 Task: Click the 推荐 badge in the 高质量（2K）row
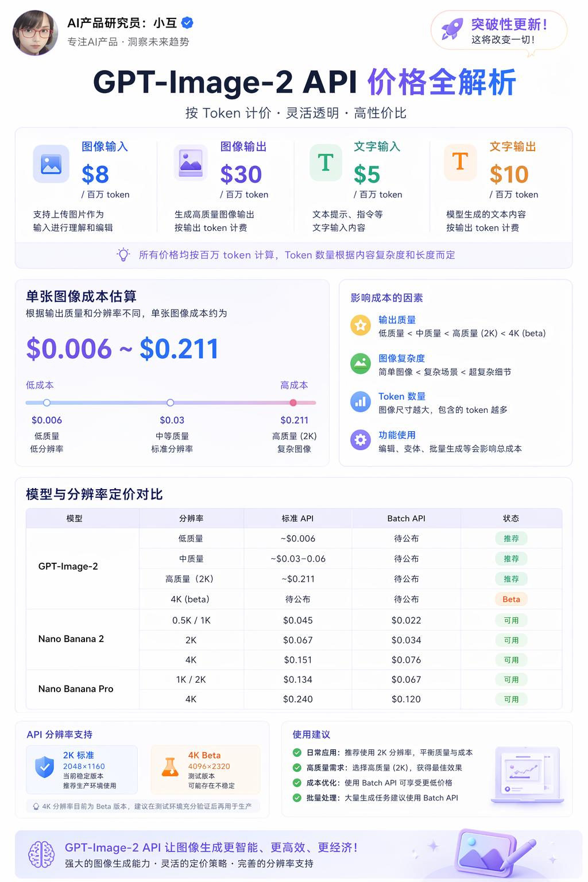coord(511,579)
